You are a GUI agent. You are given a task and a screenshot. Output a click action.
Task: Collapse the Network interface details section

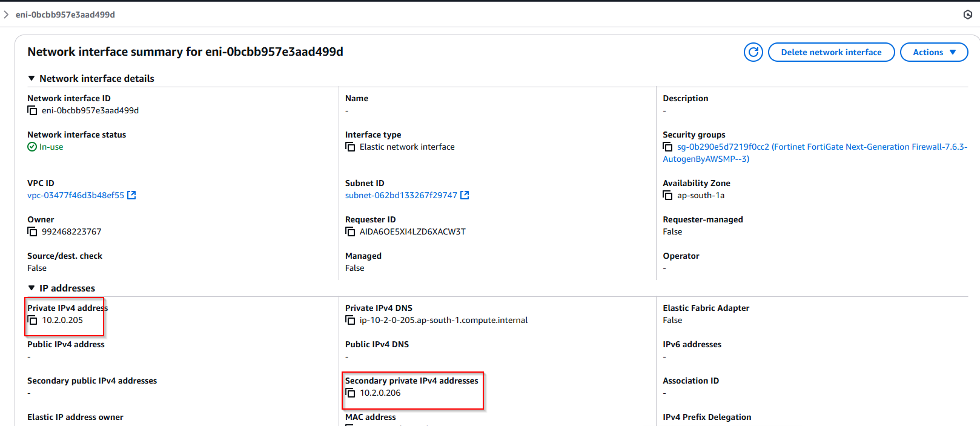point(31,78)
